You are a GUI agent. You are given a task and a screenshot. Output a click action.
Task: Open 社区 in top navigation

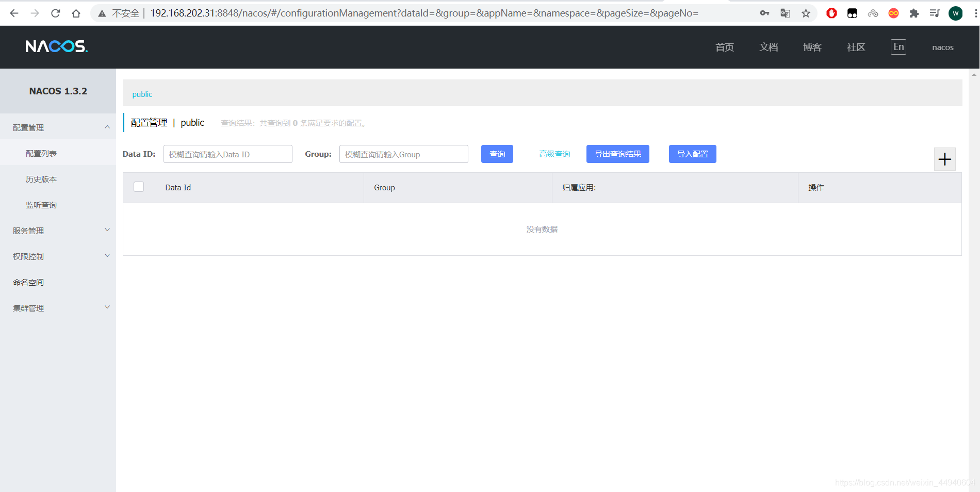(x=856, y=47)
